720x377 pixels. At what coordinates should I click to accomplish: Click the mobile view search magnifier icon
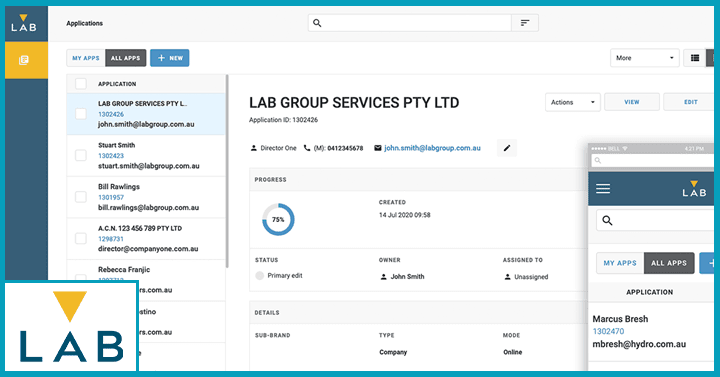click(x=607, y=220)
